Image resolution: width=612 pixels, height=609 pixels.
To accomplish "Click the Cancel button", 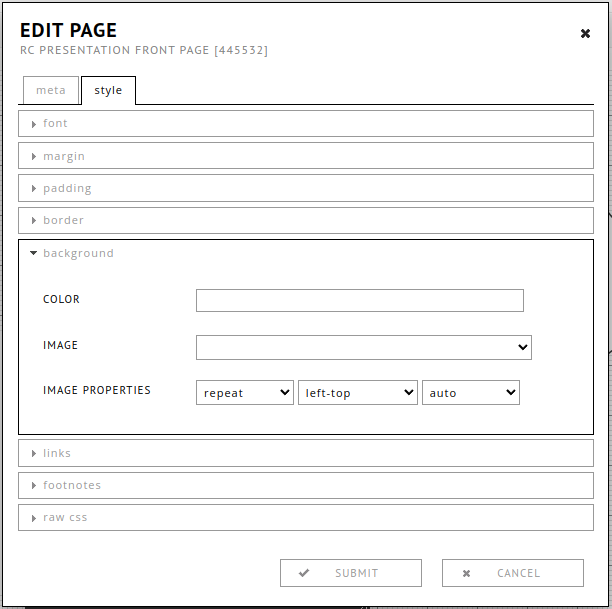I will (512, 573).
